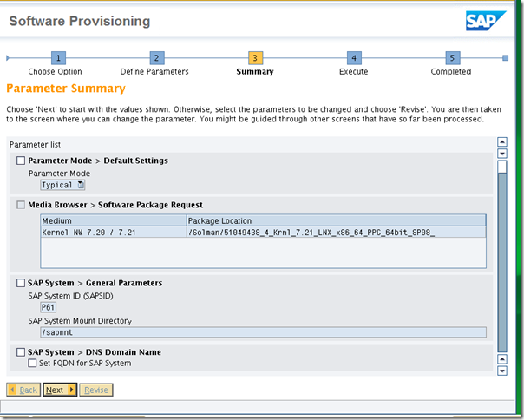Click the Revise button
This screenshot has height=420, width=524.
96,390
